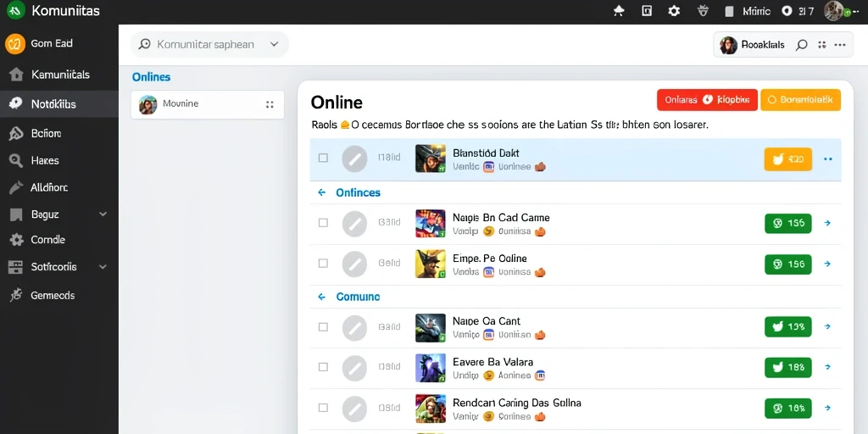Expand the Sotircoriis sidebar section chevron
868x434 pixels.
(x=103, y=267)
